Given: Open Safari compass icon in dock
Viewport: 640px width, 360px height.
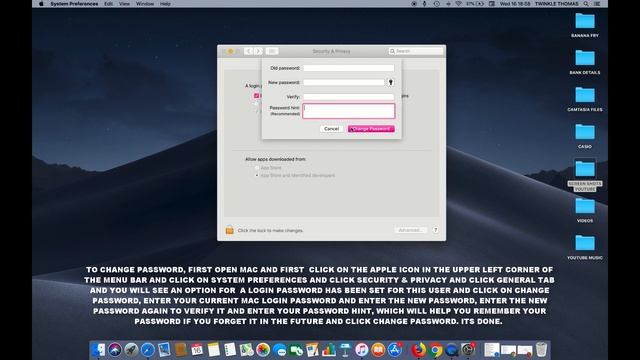Looking at the screenshot, I should (x=148, y=350).
